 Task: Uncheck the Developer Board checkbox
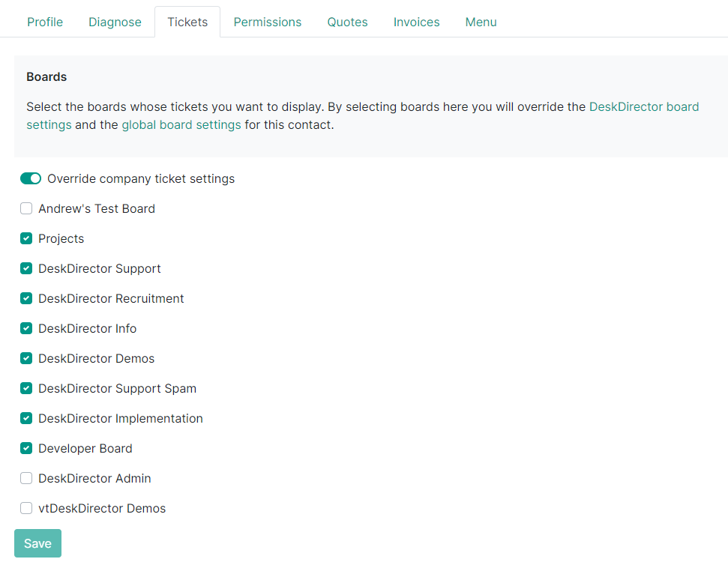[x=26, y=449]
